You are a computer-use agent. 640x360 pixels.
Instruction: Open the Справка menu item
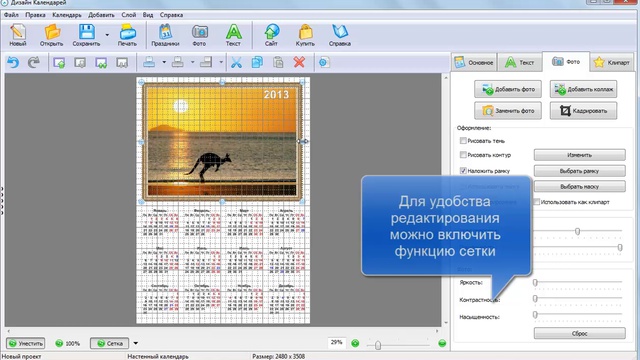tap(171, 15)
